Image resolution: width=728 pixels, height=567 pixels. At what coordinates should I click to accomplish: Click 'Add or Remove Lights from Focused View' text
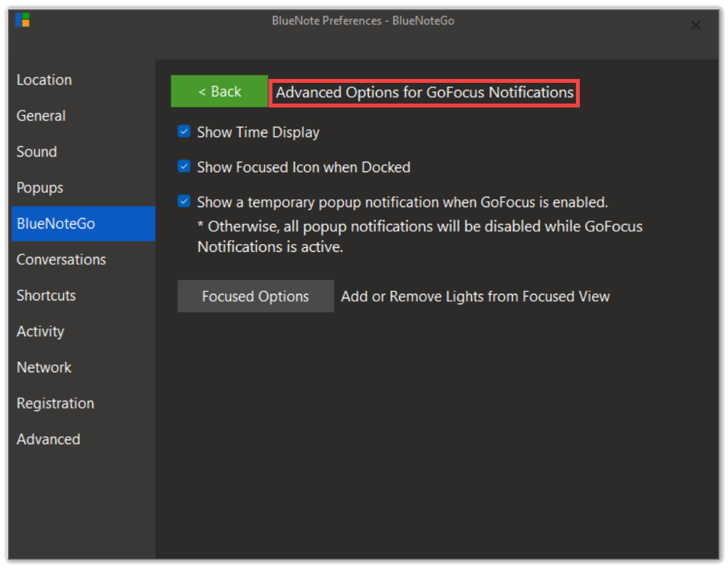coord(475,296)
